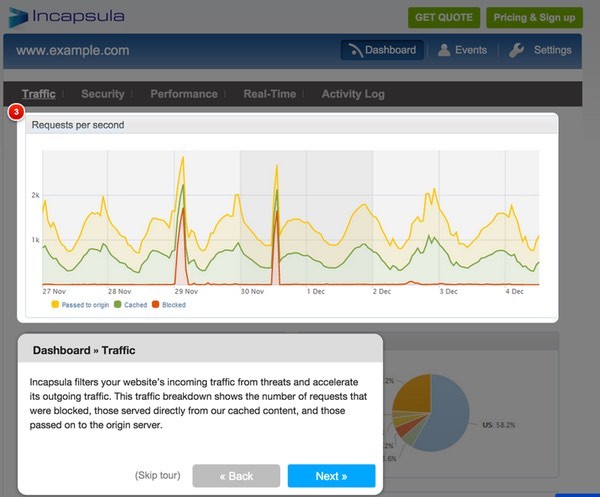Click the Events person icon
Viewport: 600px width, 497px height.
(x=444, y=50)
